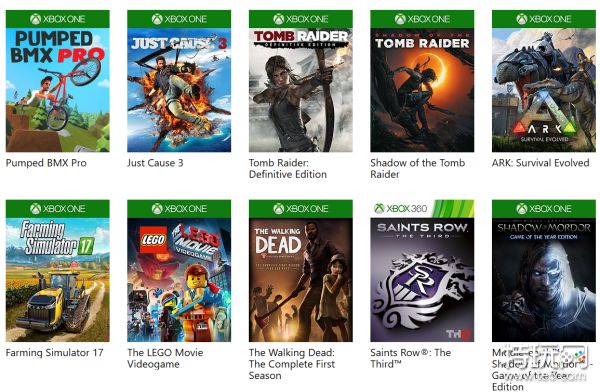Open ARK Survival Evolved cover image
The image size is (600, 392).
point(544,90)
